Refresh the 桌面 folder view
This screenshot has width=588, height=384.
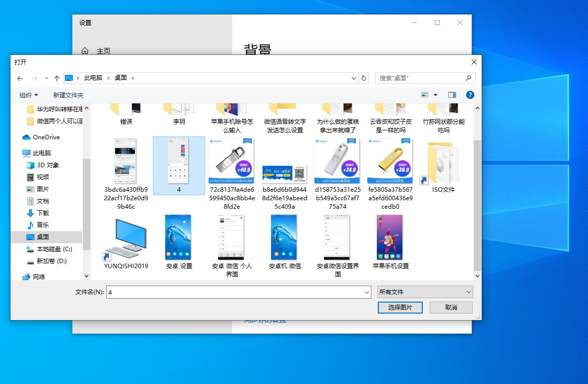pos(364,78)
